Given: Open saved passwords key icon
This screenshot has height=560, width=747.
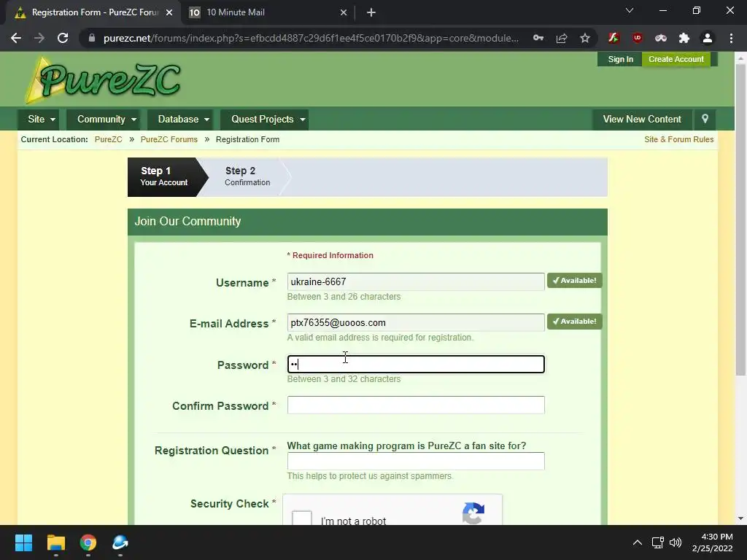Looking at the screenshot, I should point(538,38).
